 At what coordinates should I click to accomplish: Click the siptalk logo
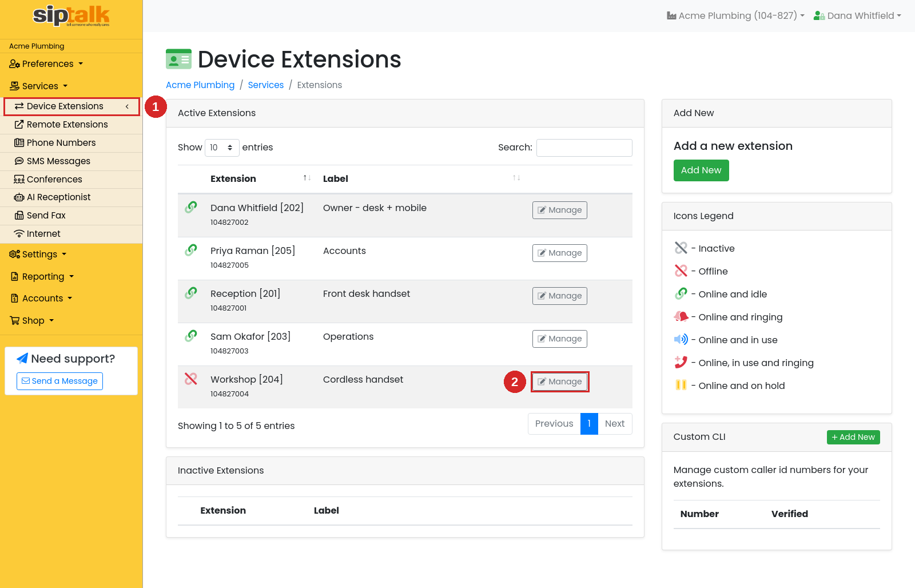71,15
